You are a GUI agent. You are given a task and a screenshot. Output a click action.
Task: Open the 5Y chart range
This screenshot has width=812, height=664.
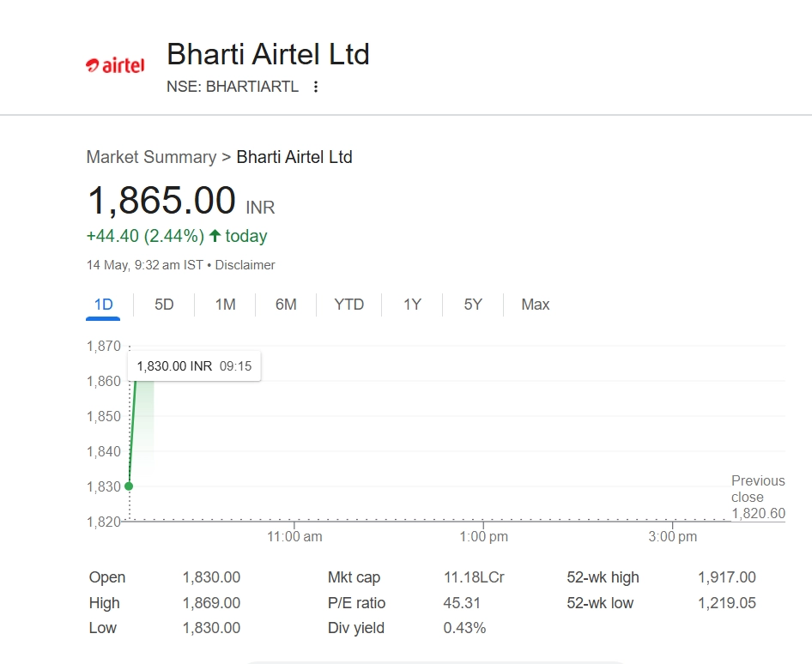(473, 305)
